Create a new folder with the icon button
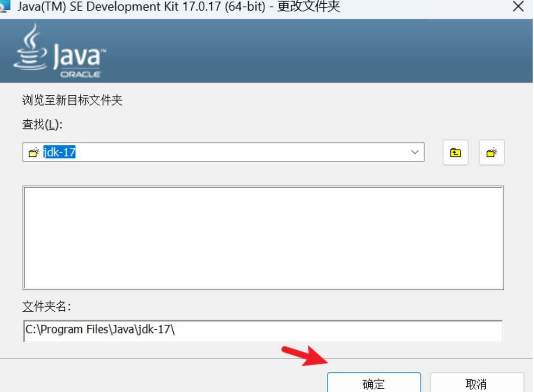This screenshot has width=534, height=392. pos(491,153)
